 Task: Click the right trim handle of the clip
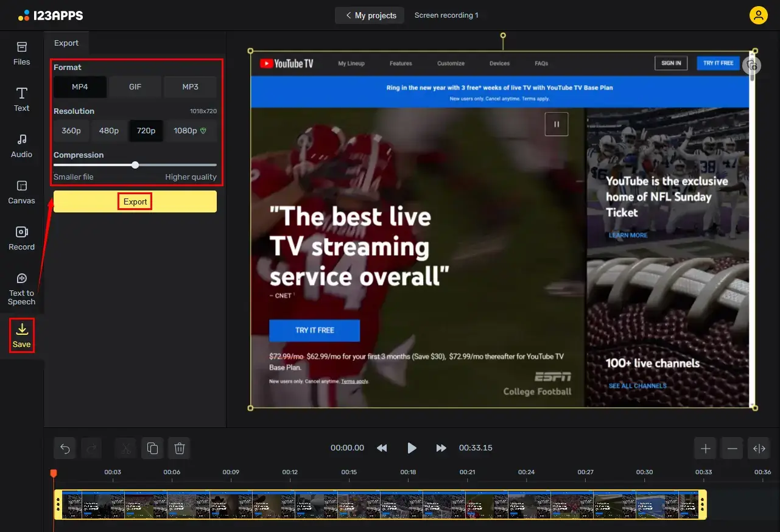703,505
